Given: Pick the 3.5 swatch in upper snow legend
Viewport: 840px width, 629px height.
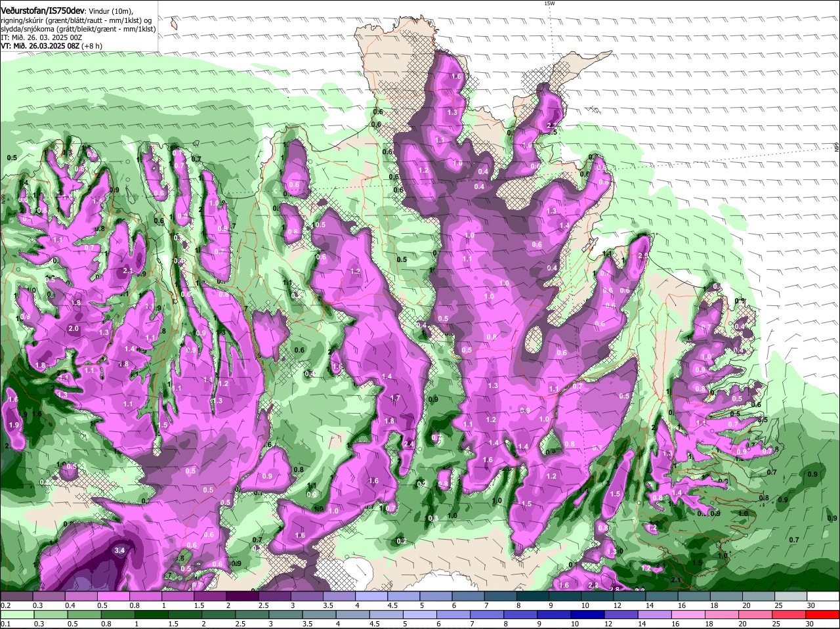Looking at the screenshot, I should [339, 596].
